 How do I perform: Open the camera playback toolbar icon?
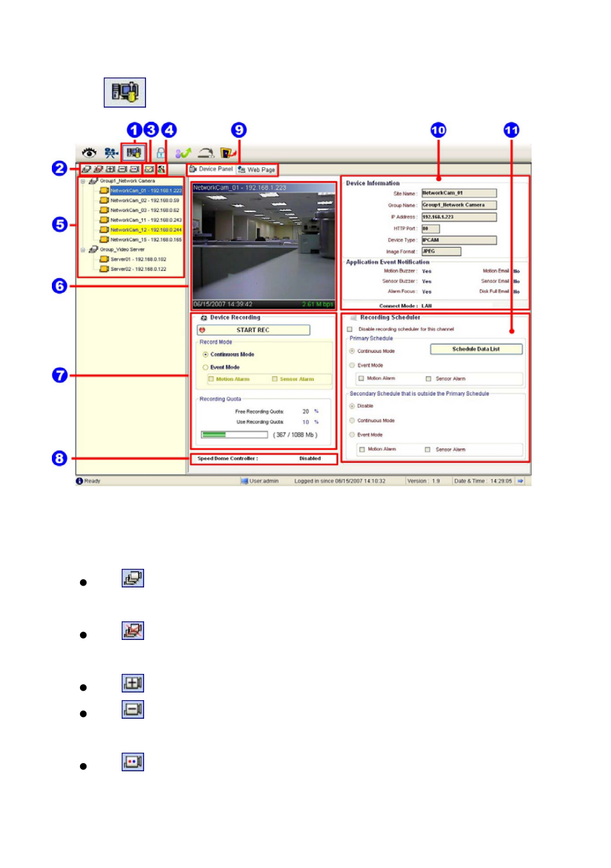click(111, 153)
